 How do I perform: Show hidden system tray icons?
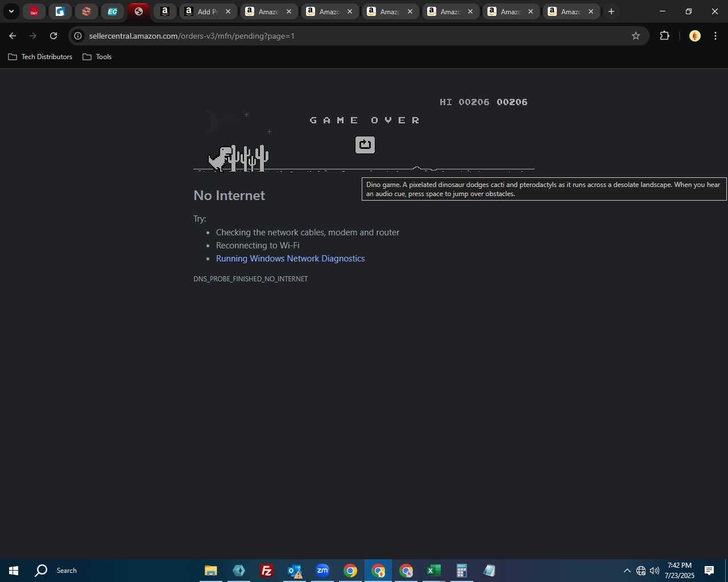(x=627, y=571)
